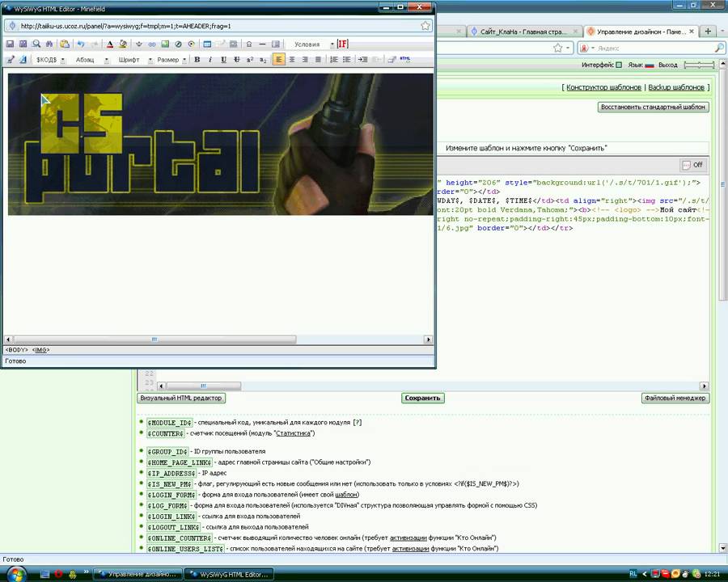
Task: Open background color paint bucket picker
Action: pos(123,44)
